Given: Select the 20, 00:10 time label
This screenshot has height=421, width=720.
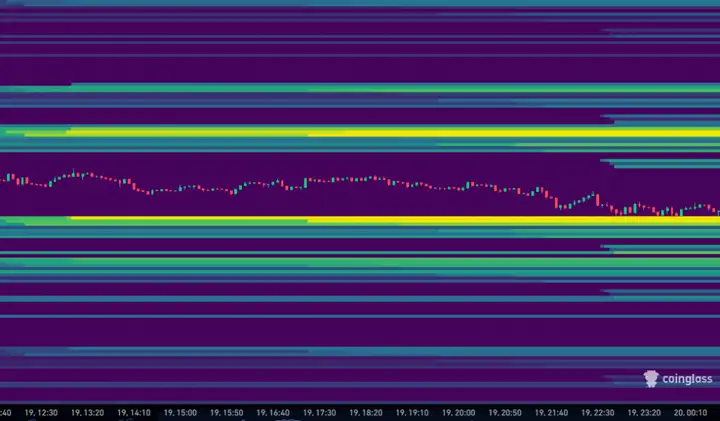Looking at the screenshot, I should click(693, 412).
